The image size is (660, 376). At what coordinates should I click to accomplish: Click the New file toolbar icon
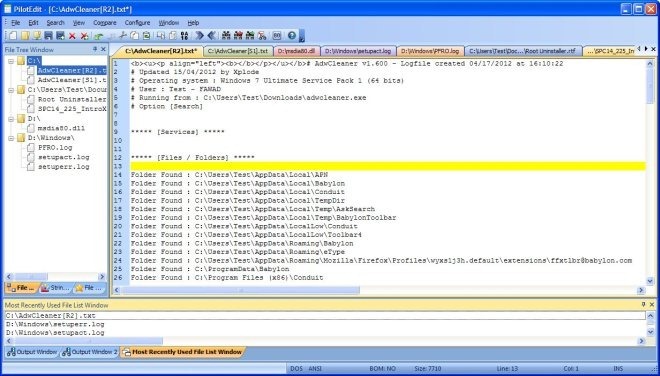point(13,36)
